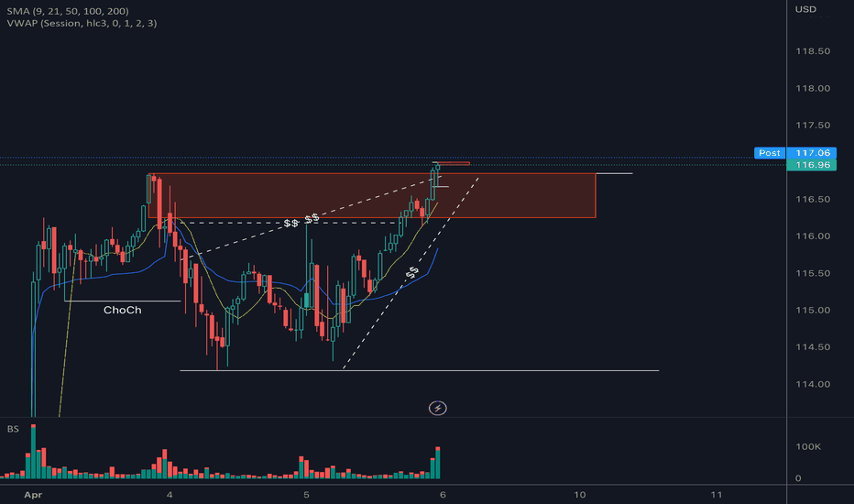Click the date label 10 on time axis

point(579,495)
